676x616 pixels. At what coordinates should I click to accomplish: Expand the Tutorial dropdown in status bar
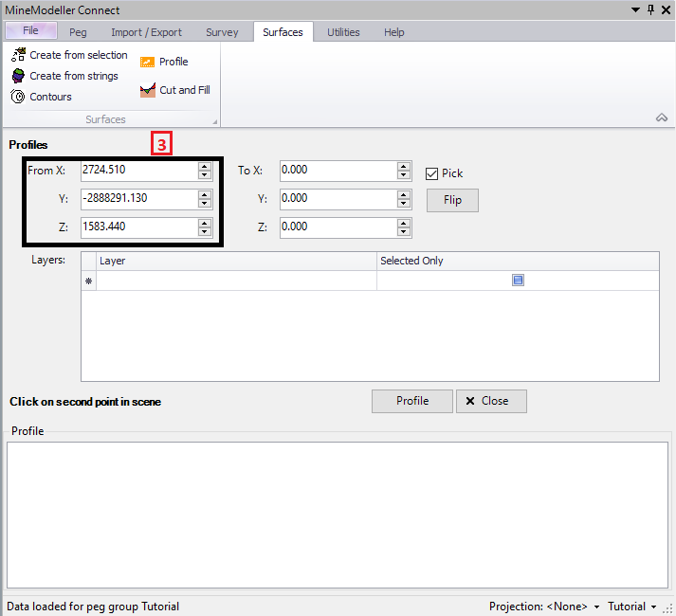[653, 607]
